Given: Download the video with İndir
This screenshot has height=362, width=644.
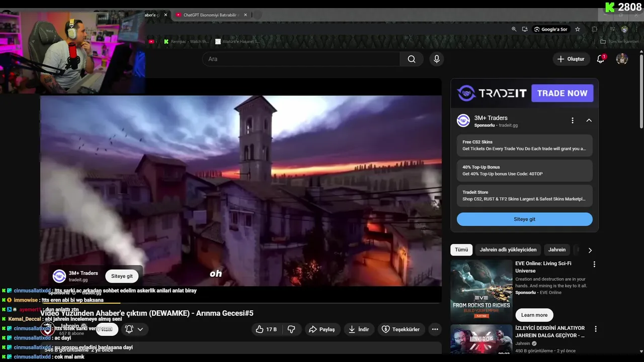Looking at the screenshot, I should tap(360, 329).
